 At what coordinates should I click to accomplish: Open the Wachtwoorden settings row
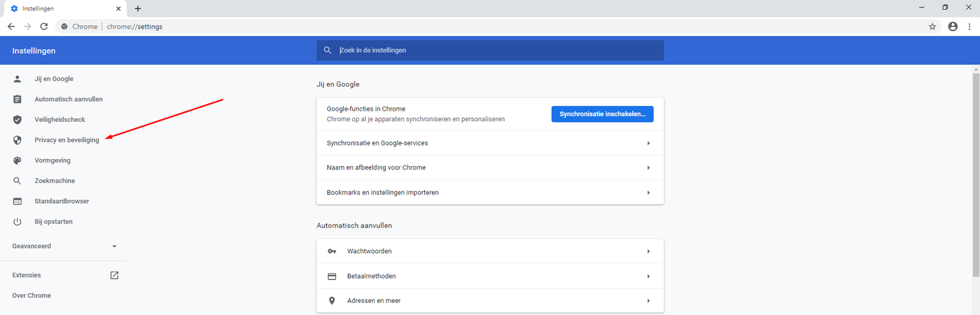(x=489, y=251)
